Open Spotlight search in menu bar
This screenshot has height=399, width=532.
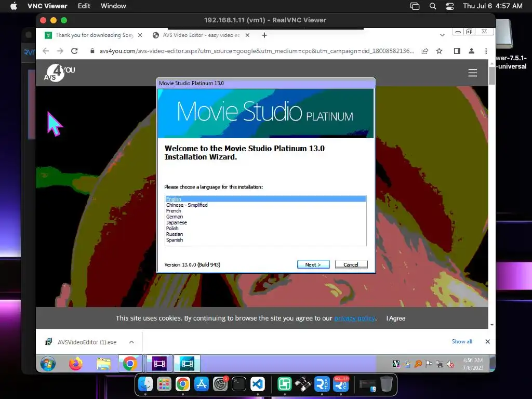pos(433,6)
